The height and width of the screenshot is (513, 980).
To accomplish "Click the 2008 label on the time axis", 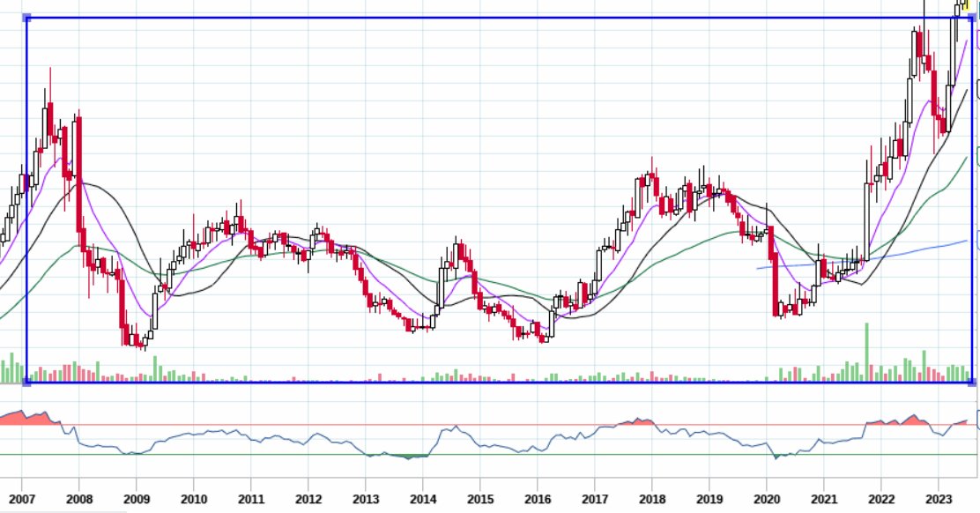I will pos(78,499).
